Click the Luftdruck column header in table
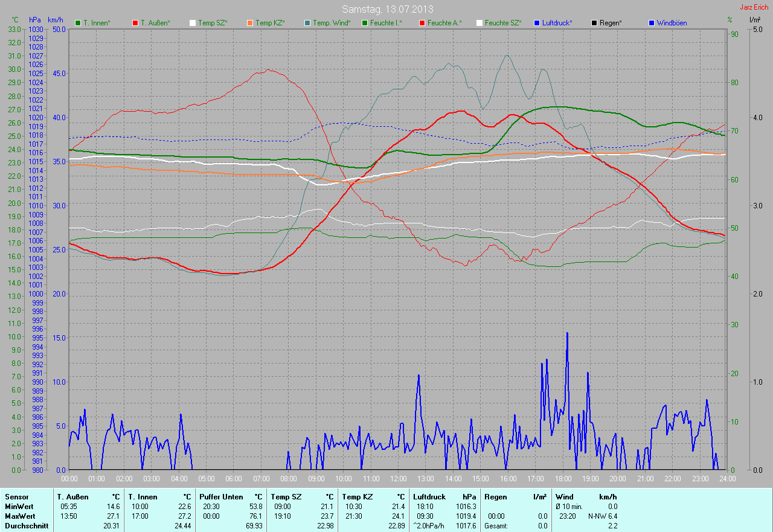The height and width of the screenshot is (532, 773). [429, 497]
